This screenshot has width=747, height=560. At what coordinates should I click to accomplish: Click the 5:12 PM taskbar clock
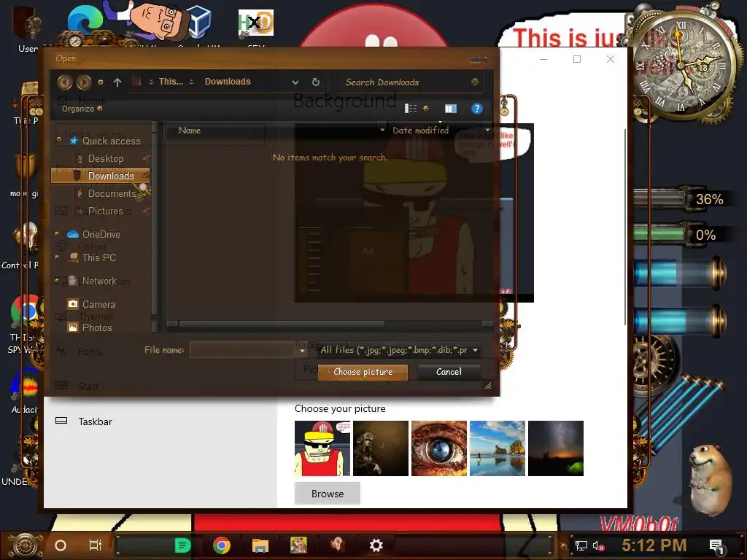point(654,545)
